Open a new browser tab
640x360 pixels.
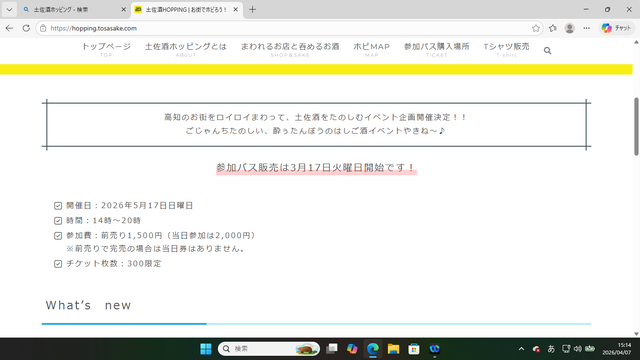coord(252,9)
